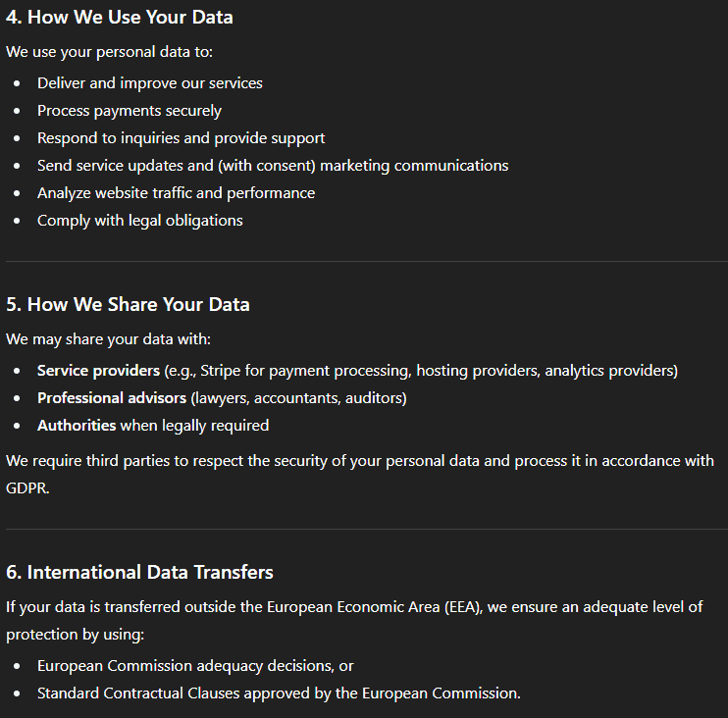This screenshot has width=728, height=718.
Task: Click 'Respond to inquiries and provide support'
Action: coord(182,138)
